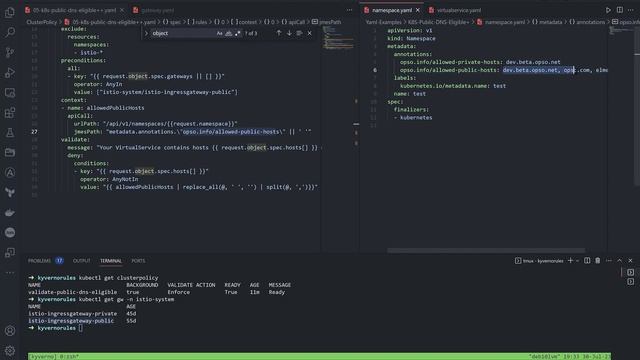This screenshot has height=360, width=640.
Task: Open Run and Debug view
Action: (10, 73)
